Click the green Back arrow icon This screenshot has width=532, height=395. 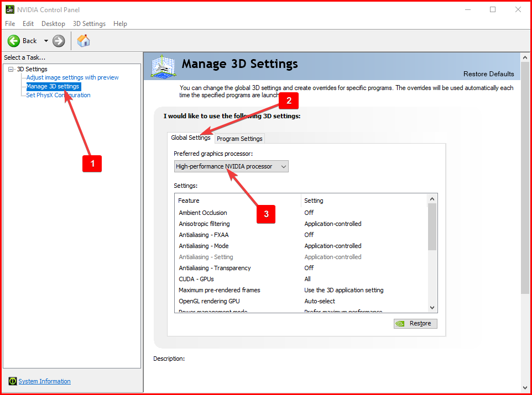coord(14,41)
